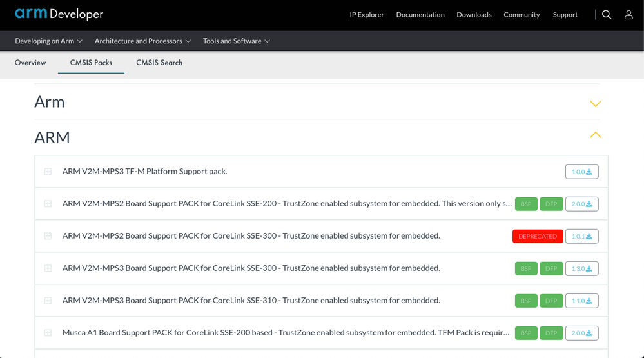Open the Developing on Arm dropdown
The height and width of the screenshot is (358, 644).
point(48,41)
